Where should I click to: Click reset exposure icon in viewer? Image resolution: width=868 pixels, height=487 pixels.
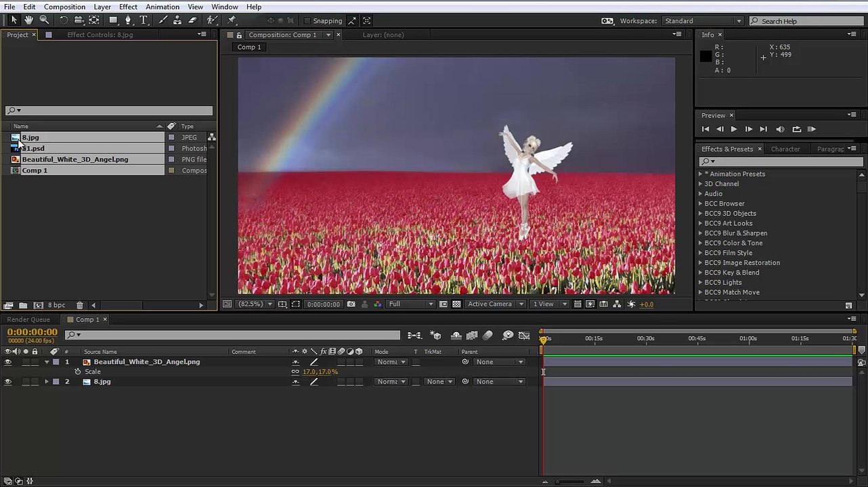click(x=632, y=304)
